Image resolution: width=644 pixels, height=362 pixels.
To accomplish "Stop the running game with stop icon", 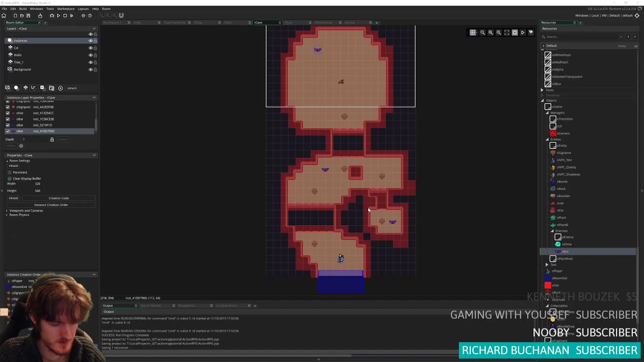I will [x=65, y=16].
